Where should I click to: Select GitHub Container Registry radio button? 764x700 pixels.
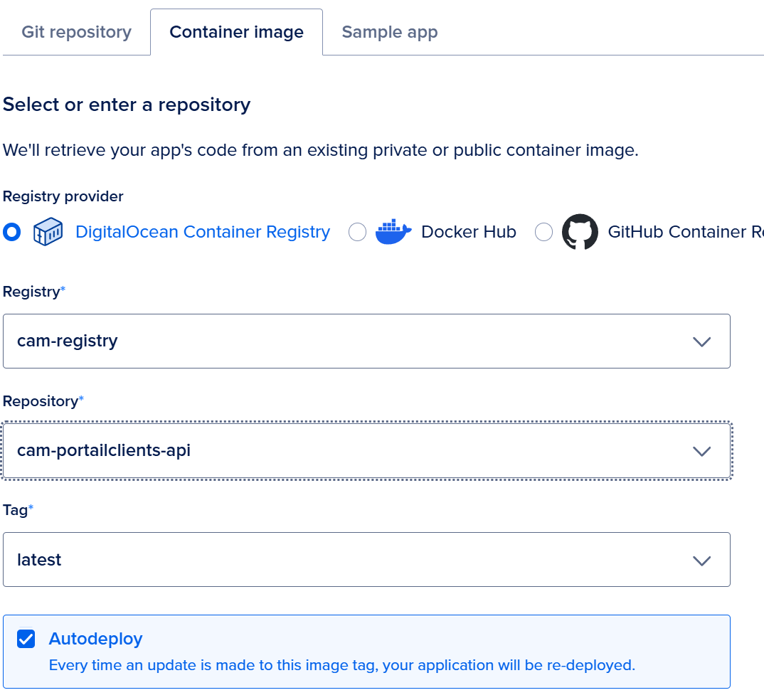tap(543, 232)
